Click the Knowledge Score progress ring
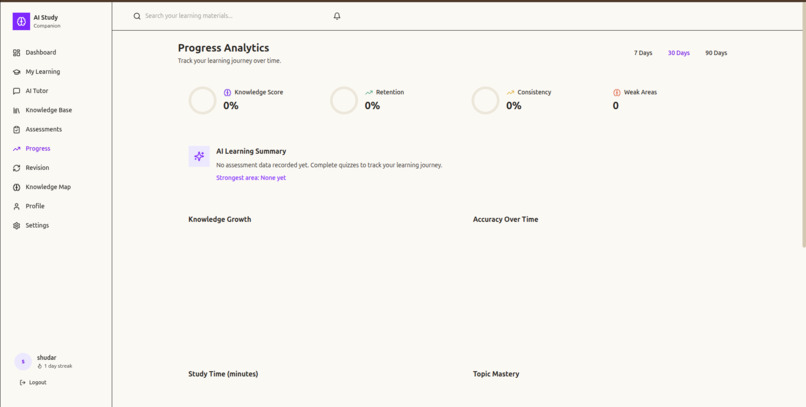The height and width of the screenshot is (407, 806). (x=203, y=100)
